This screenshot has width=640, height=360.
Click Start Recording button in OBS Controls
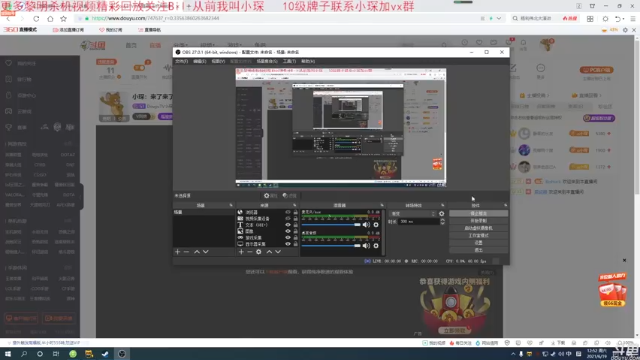coord(478,221)
